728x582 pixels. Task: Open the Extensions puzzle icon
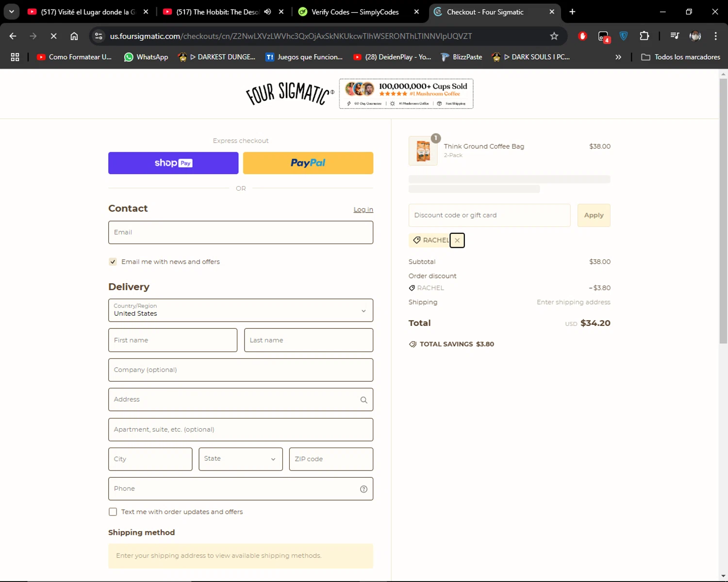pyautogui.click(x=644, y=36)
